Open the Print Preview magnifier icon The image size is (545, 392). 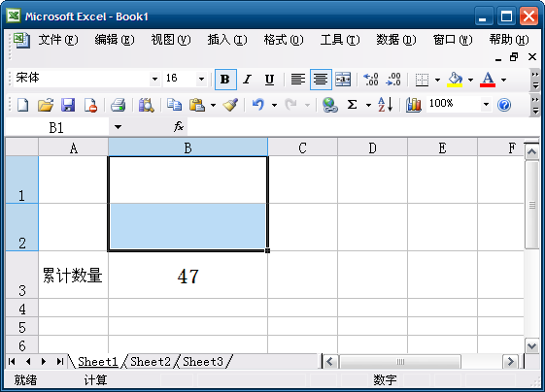coord(146,105)
